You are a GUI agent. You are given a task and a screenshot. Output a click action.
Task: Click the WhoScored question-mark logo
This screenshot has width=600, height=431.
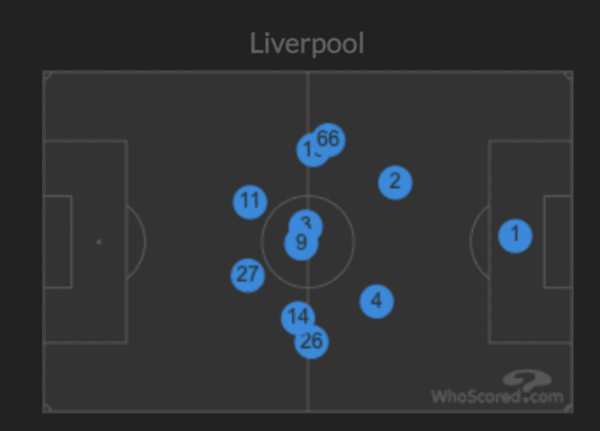[527, 380]
